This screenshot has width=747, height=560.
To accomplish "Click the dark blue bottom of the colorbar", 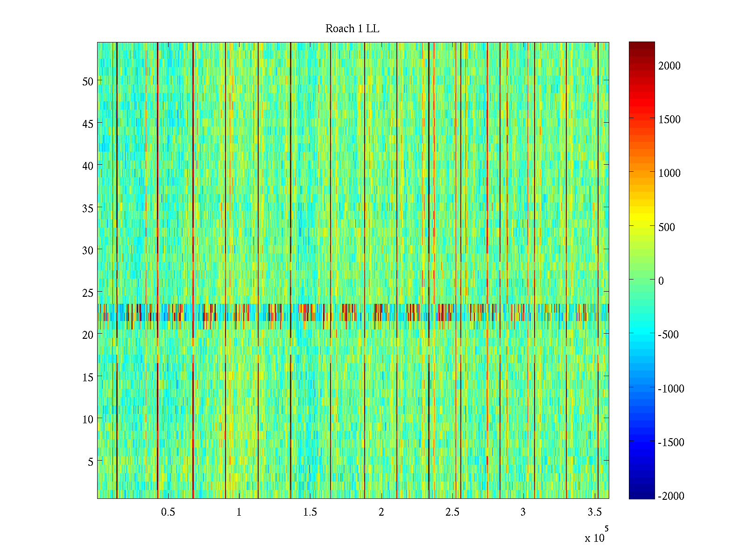I will [x=641, y=495].
